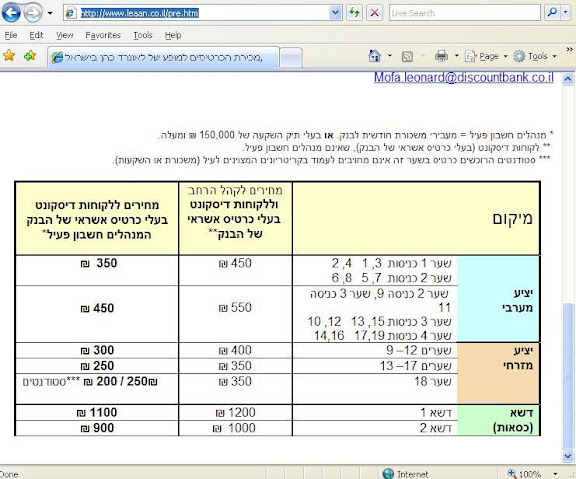Viewport: 576px width, 479px height.
Task: Expand the toolbar overflow chevron
Action: (569, 50)
